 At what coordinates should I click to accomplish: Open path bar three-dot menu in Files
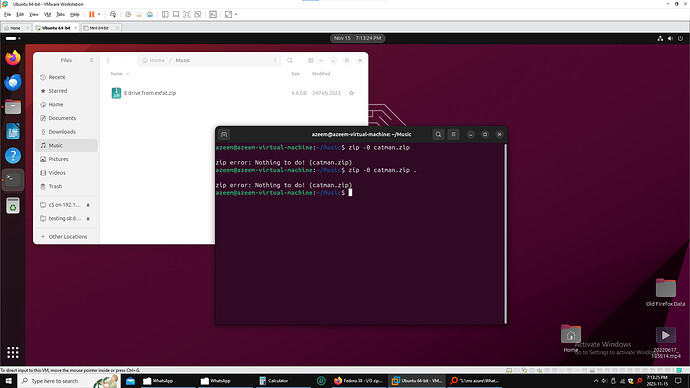(x=275, y=60)
